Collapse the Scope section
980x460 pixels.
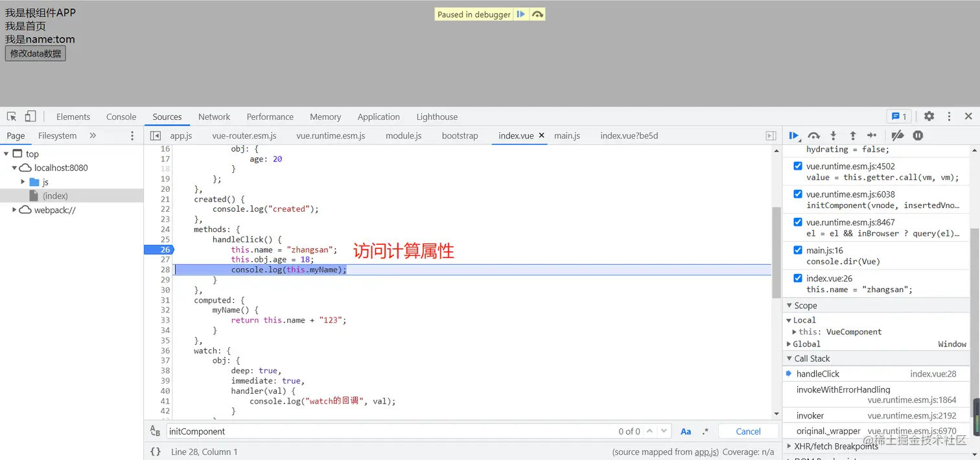(789, 305)
